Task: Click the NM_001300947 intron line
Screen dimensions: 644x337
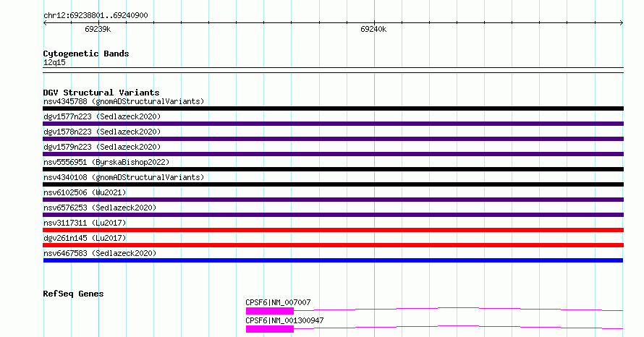Action: tap(458, 327)
